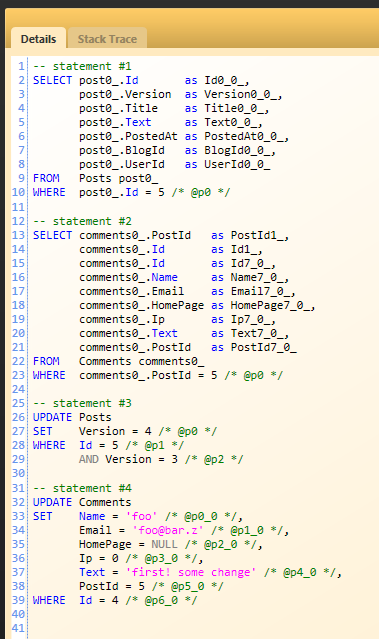Click line number 41 in the gutter
The height and width of the screenshot is (639, 379).
pos(18,628)
